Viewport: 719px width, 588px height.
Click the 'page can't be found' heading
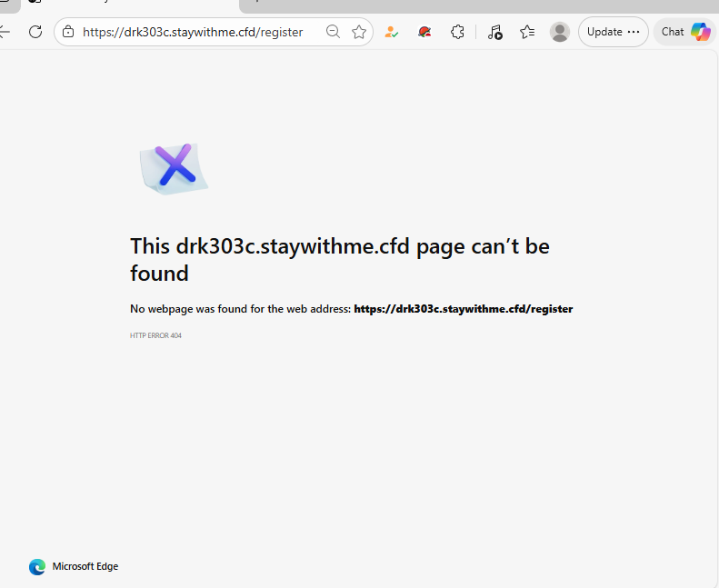pos(340,259)
